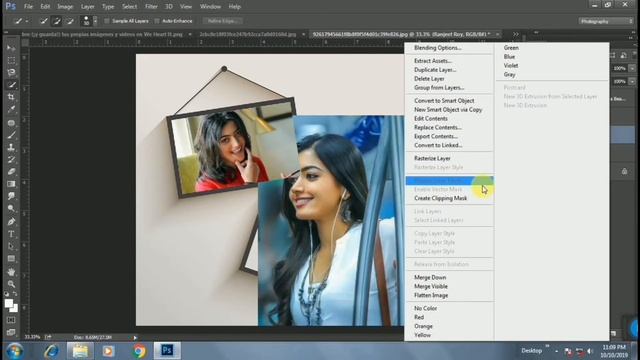Open File Explorer from taskbar
The width and height of the screenshot is (640, 360).
click(x=80, y=351)
